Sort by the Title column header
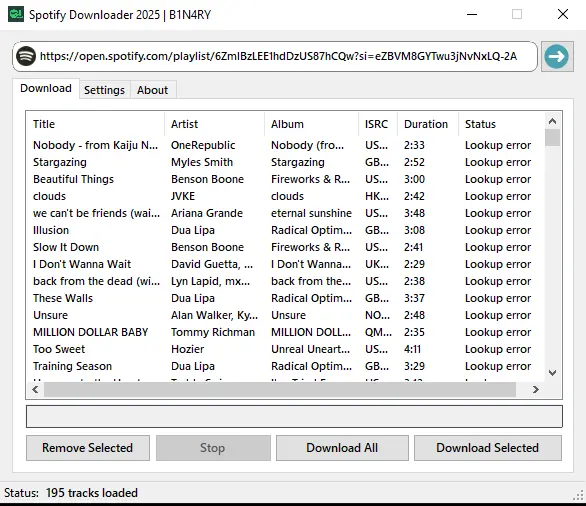Viewport: 586px width, 506px height. pos(95,124)
